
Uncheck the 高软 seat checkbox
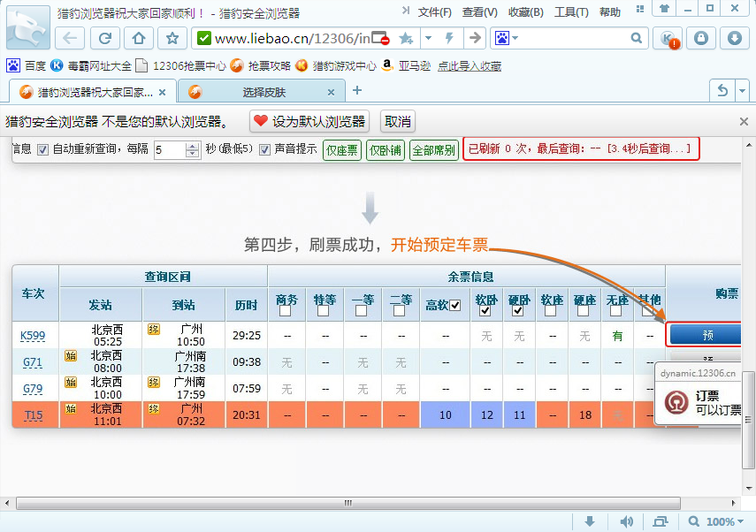click(x=454, y=305)
